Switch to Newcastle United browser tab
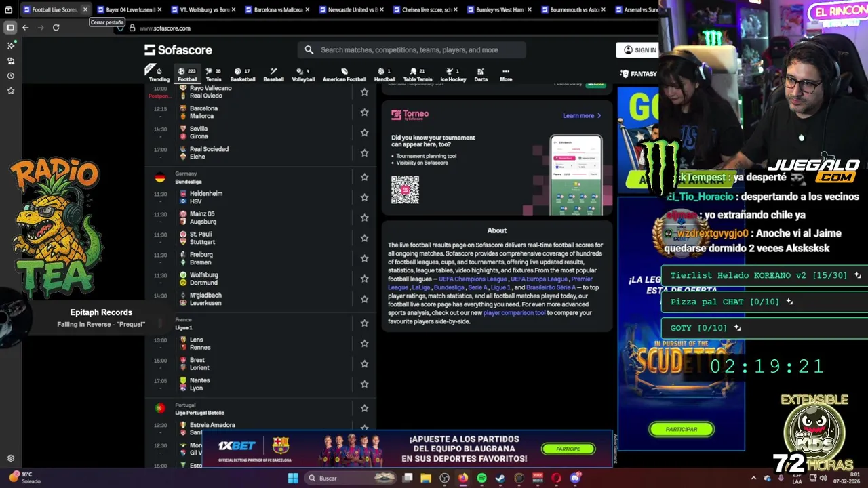868x488 pixels. [x=352, y=10]
